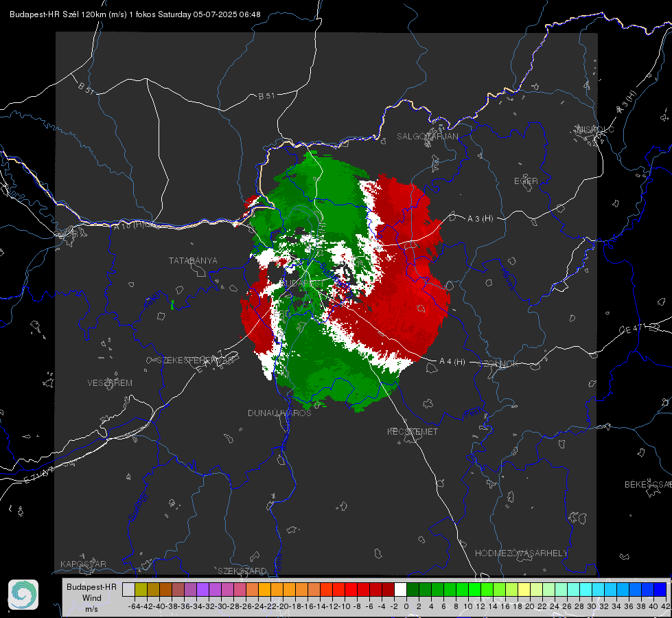Click the 'Budapest-HR' legend label
This screenshot has width=672, height=618.
point(91,586)
